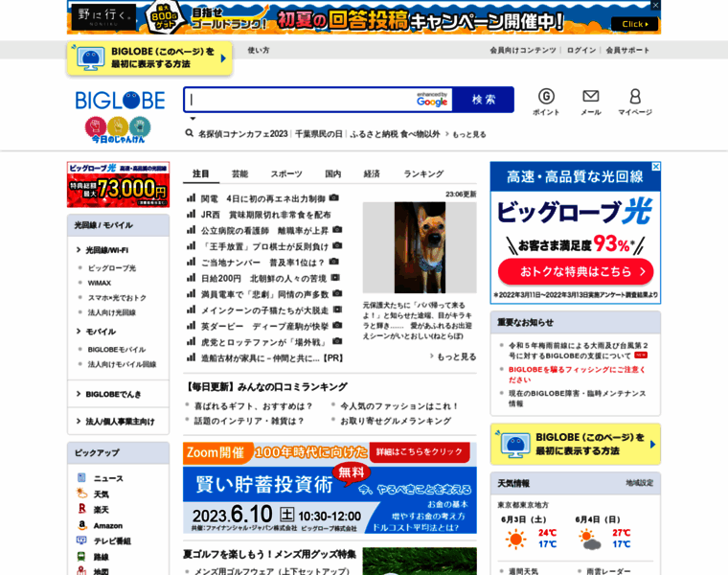Open 現在のBIGLOBE障害・臨時メンテナンス情報 notice
This screenshot has width=728, height=575.
(577, 398)
